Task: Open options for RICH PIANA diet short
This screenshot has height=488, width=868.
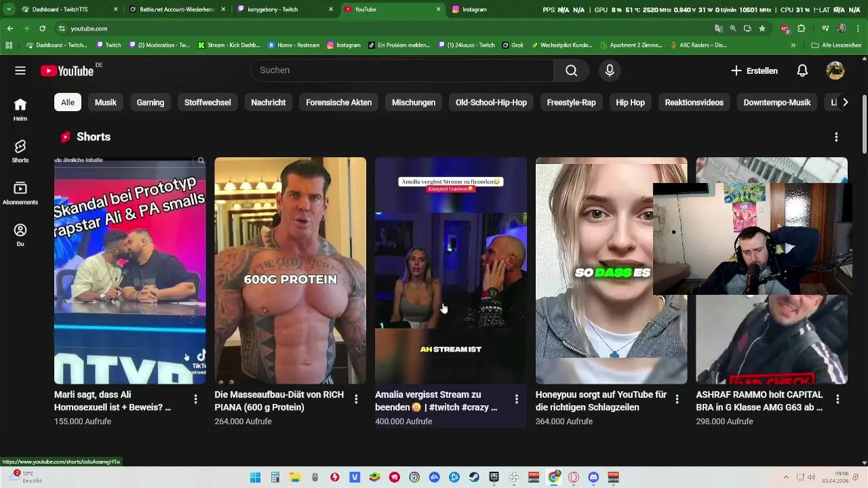Action: click(x=356, y=399)
